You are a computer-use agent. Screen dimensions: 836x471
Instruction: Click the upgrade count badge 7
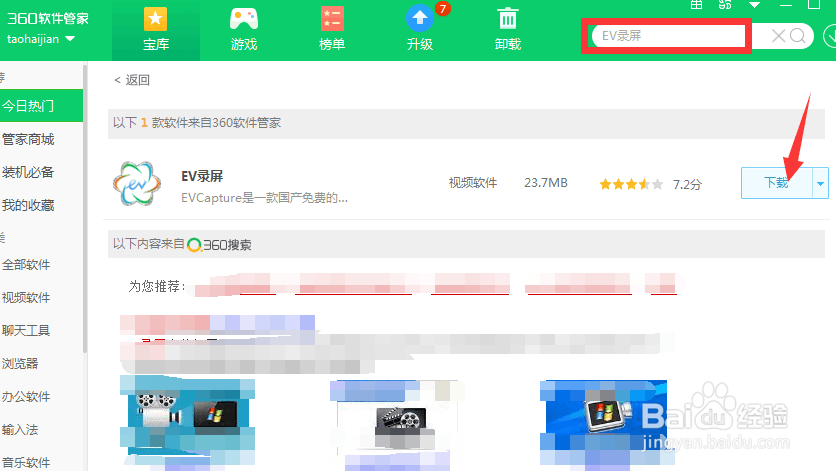coord(442,9)
